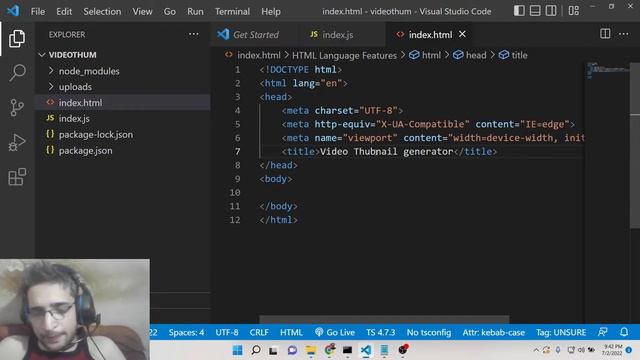Open the File menu
640x360 pixels.
point(38,11)
